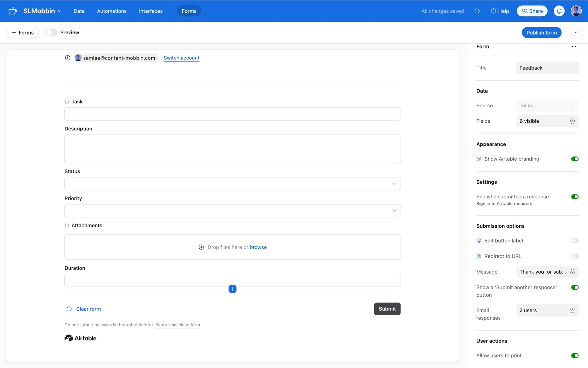
Task: Open the Interfaces tab
Action: (x=151, y=11)
